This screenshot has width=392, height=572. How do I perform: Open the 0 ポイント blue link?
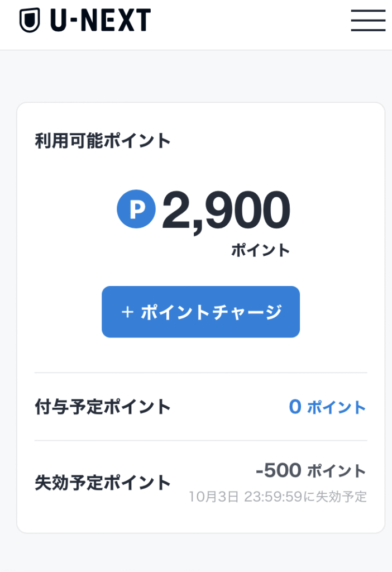(x=327, y=407)
